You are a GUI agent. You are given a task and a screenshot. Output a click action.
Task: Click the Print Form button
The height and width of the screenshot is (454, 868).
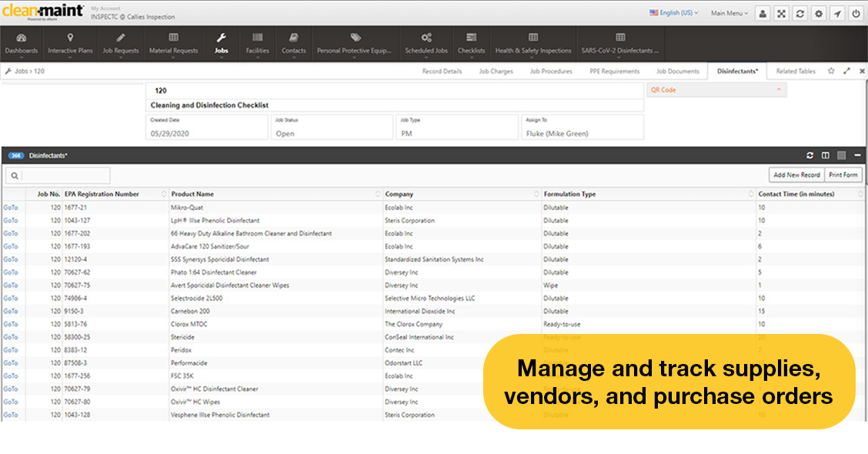point(843,175)
